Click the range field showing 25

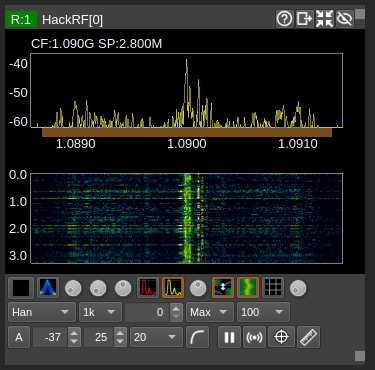pos(99,337)
